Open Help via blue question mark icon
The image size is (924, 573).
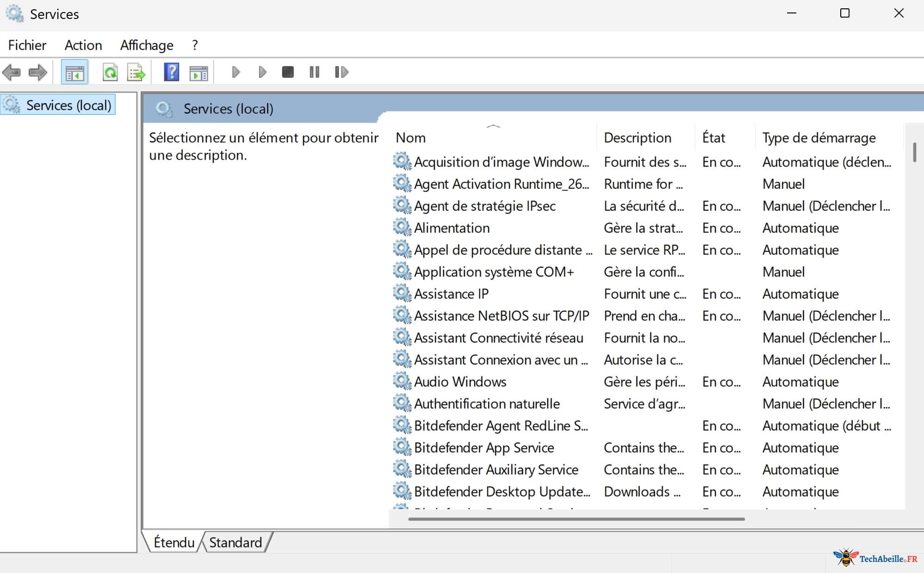click(171, 73)
